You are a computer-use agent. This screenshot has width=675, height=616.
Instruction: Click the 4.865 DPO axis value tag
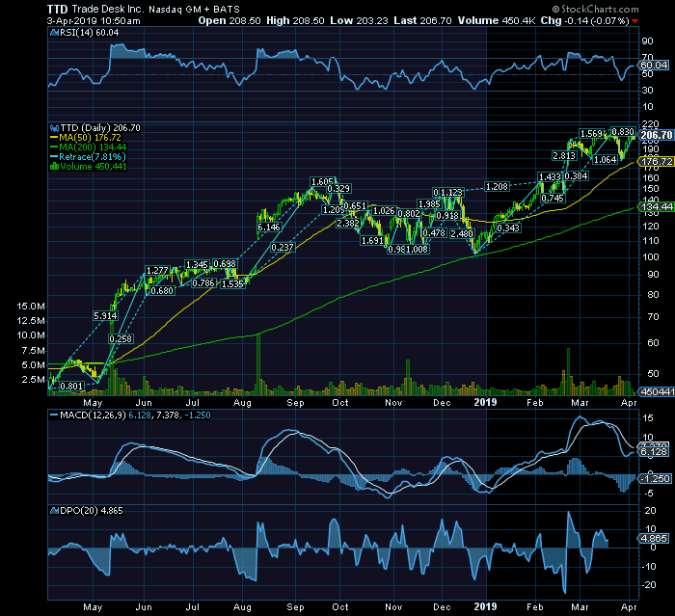[654, 539]
